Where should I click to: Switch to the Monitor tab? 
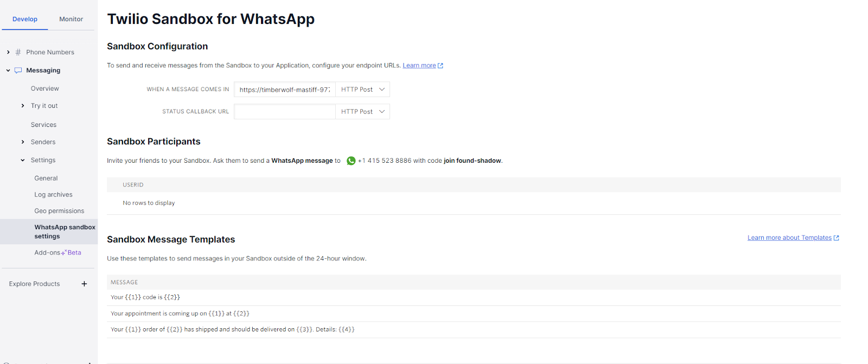pyautogui.click(x=71, y=19)
